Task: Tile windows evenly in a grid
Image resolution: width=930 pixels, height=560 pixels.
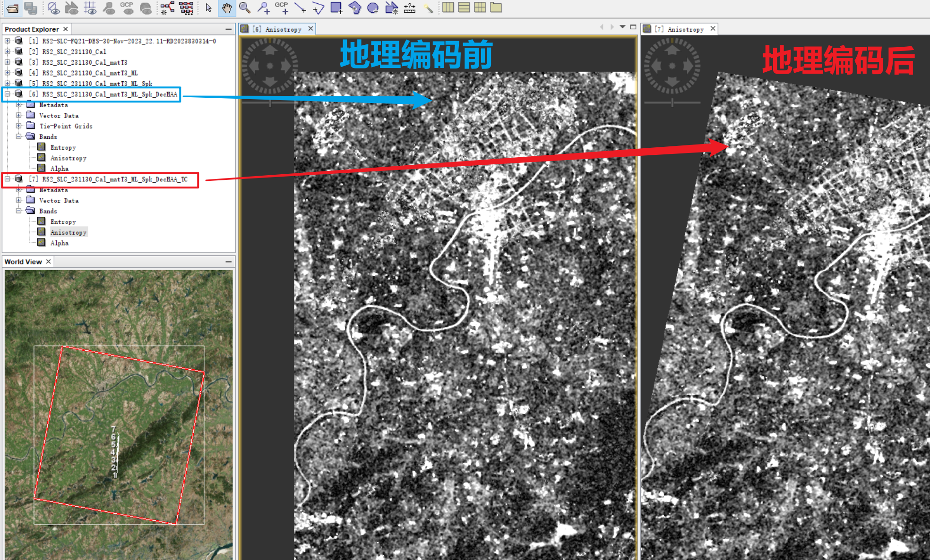Action: click(x=480, y=8)
